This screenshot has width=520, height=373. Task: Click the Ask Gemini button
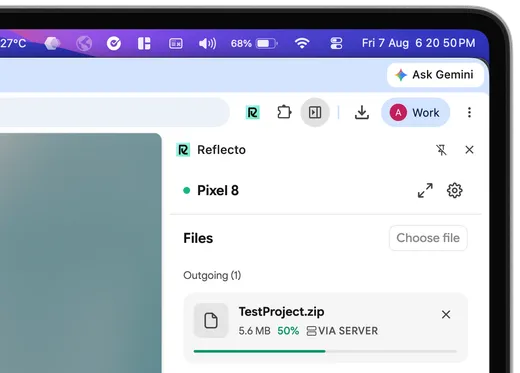point(435,75)
